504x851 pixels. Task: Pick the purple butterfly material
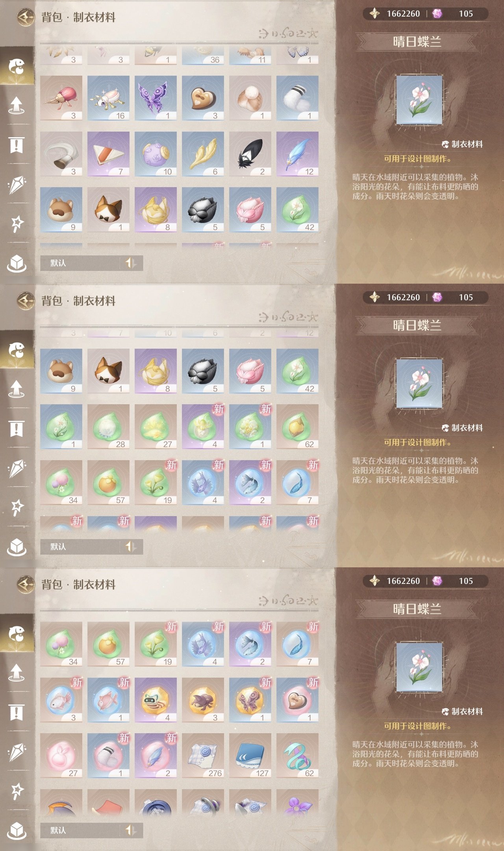click(x=156, y=98)
